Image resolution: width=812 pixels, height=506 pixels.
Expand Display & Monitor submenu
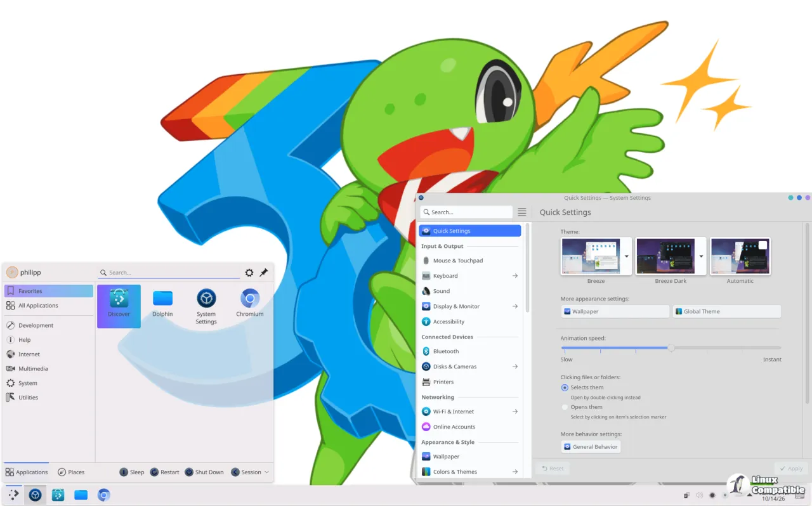tap(514, 306)
